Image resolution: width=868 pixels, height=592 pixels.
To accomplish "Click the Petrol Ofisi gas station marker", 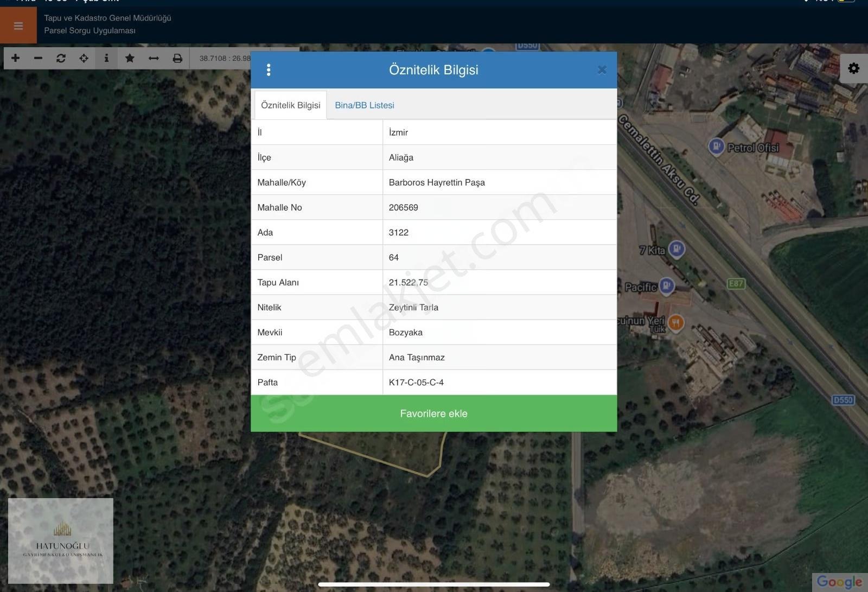I will pyautogui.click(x=716, y=147).
